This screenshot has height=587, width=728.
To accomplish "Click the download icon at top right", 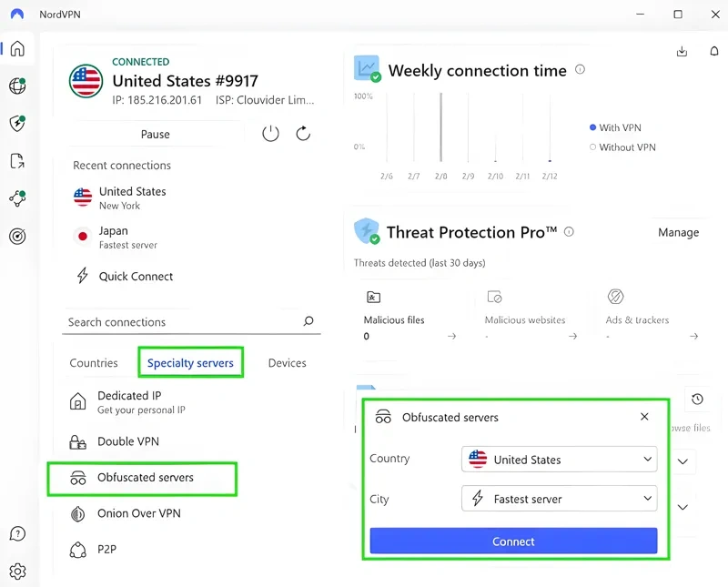I will (682, 52).
